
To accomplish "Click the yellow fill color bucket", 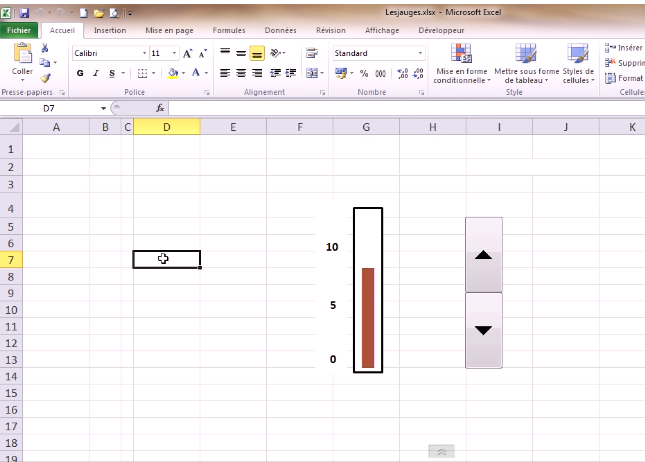I will pos(173,73).
